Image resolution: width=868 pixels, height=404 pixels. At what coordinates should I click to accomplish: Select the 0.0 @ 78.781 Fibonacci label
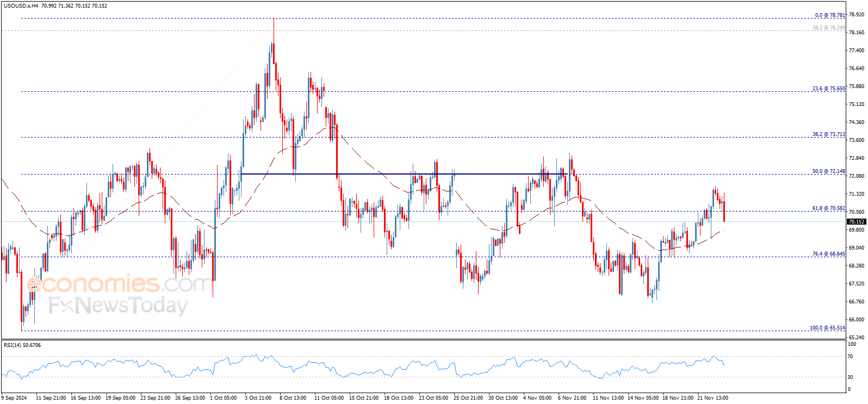830,15
